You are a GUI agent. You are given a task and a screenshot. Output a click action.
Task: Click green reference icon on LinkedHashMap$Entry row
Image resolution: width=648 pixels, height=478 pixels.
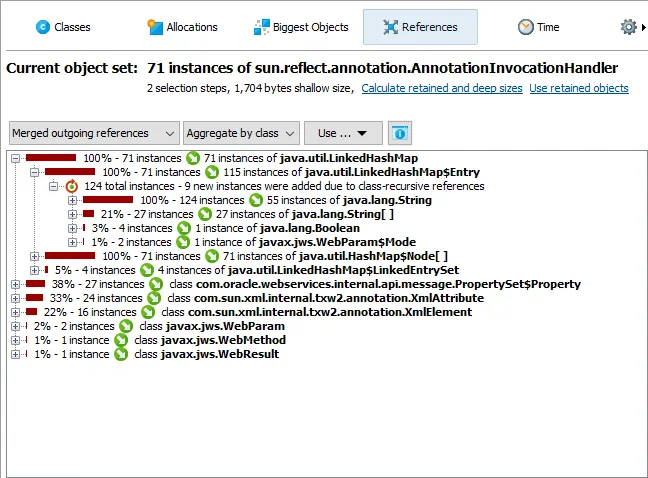[212, 172]
